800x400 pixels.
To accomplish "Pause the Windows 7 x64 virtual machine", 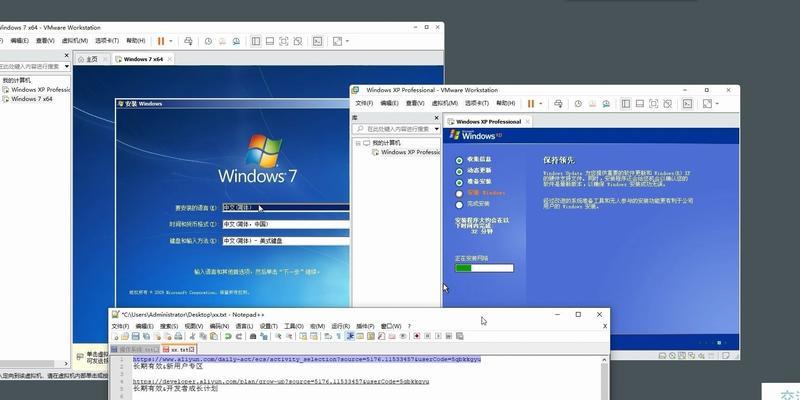I will (x=161, y=41).
